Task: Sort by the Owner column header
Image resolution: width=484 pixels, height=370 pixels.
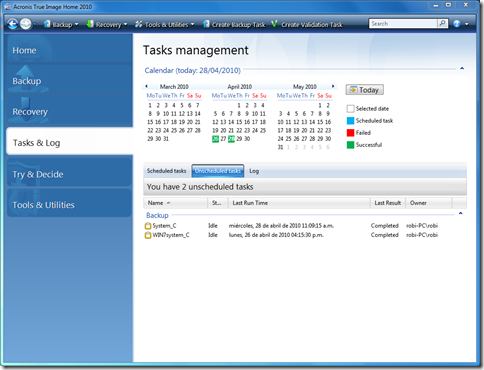Action: tap(429, 203)
